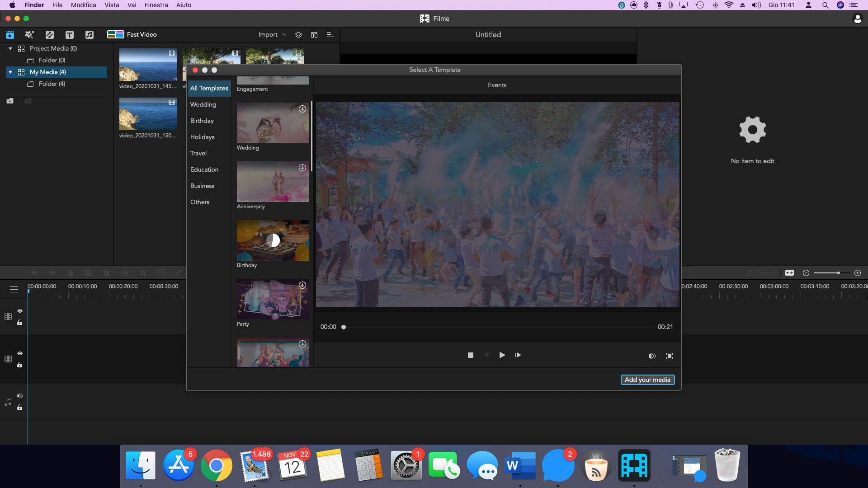This screenshot has width=868, height=488.
Task: Collapse the My Media tree item
Action: [10, 72]
